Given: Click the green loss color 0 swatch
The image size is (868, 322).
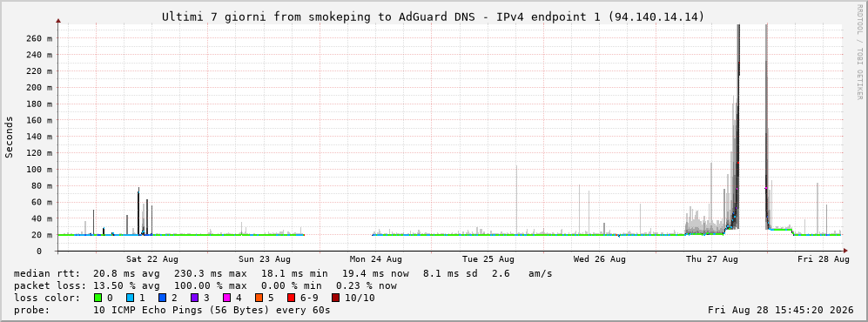Looking at the screenshot, I should click(x=98, y=299).
